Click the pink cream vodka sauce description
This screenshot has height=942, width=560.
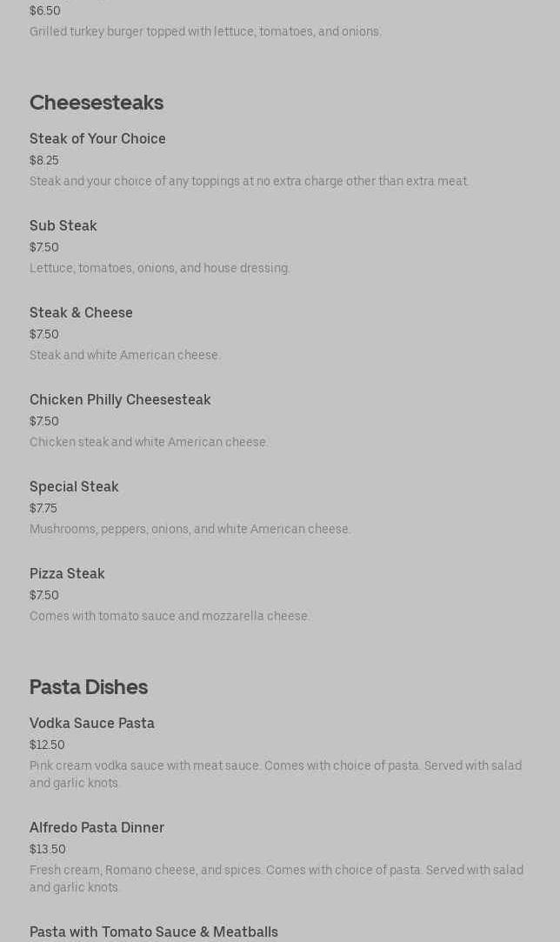[276, 774]
